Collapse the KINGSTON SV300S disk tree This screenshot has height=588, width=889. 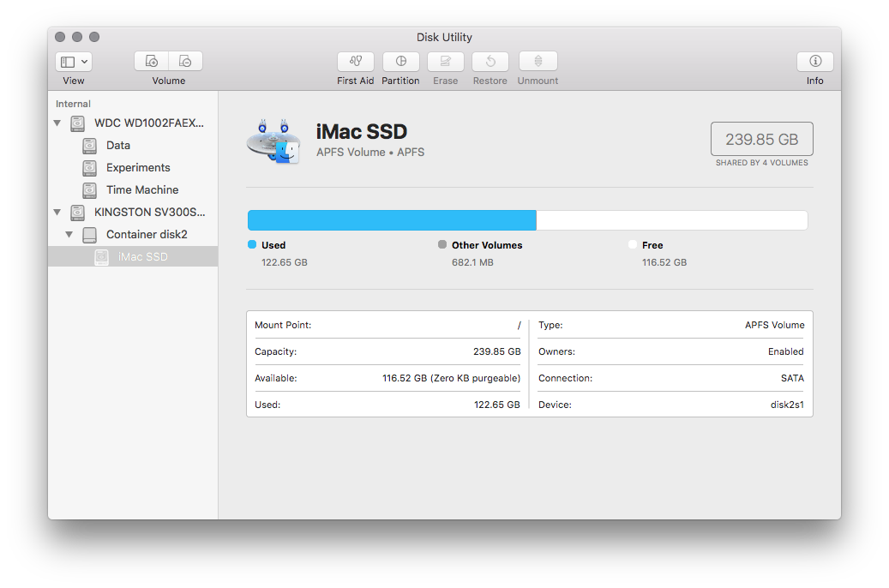point(57,212)
